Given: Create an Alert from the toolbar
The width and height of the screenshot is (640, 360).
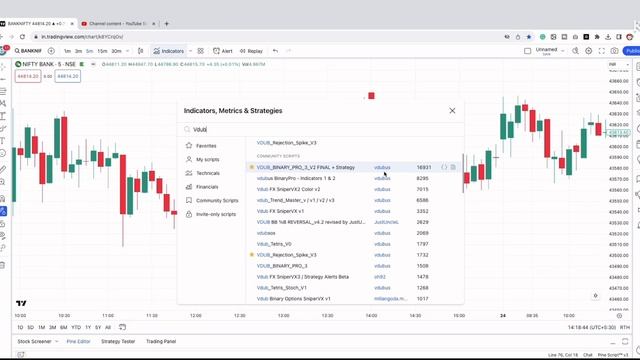Looking at the screenshot, I should coord(222,51).
